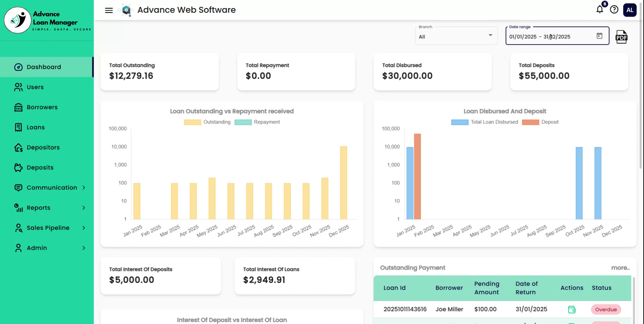644x324 pixels.
Task: Click the more.. link in Outstanding Payment
Action: pyautogui.click(x=620, y=268)
